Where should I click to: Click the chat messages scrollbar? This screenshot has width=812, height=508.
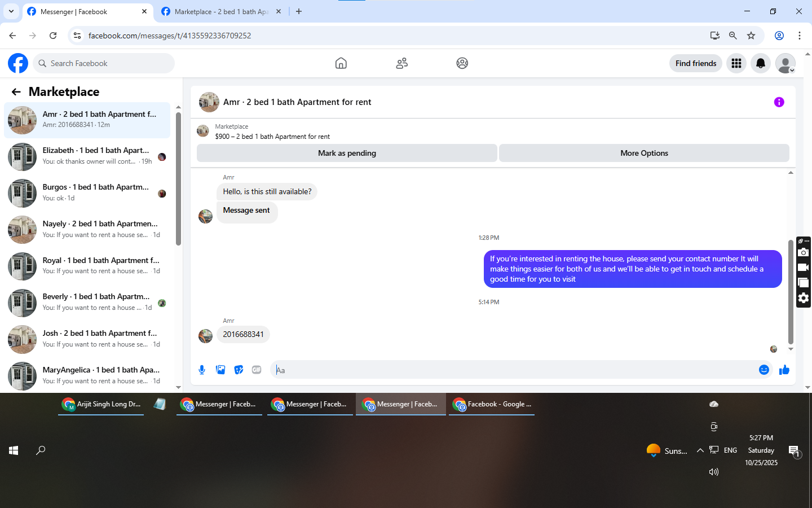pos(791,292)
